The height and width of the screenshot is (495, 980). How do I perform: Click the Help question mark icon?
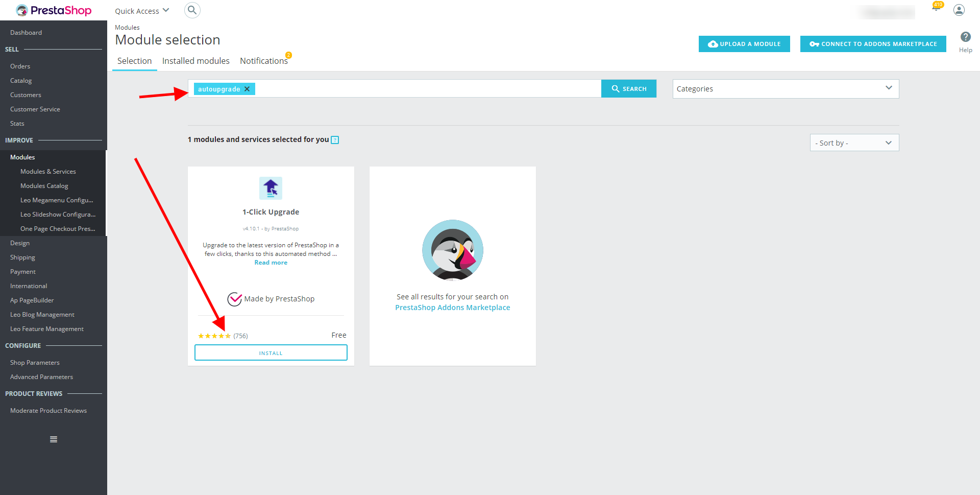[965, 37]
